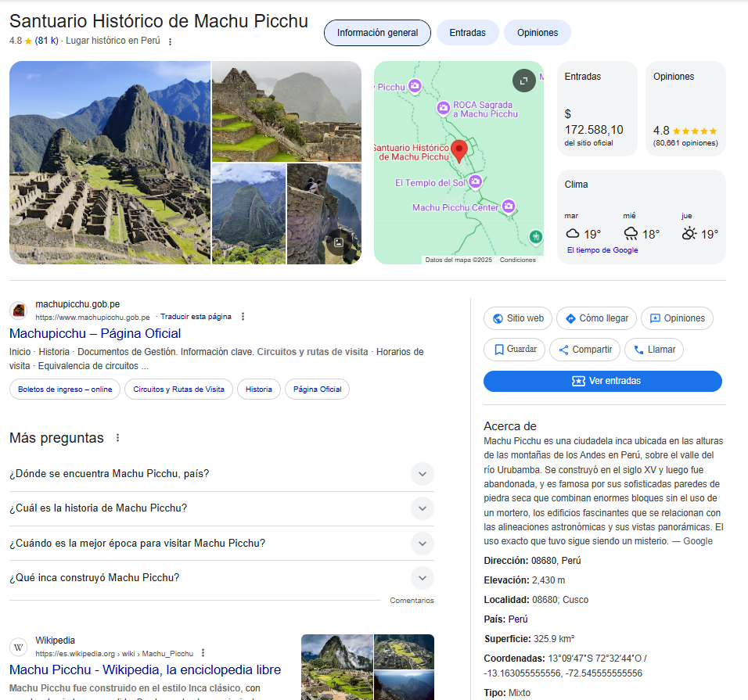Click the ROCA Sagrada camera marker on map
The width and height of the screenshot is (748, 700).
(x=444, y=107)
